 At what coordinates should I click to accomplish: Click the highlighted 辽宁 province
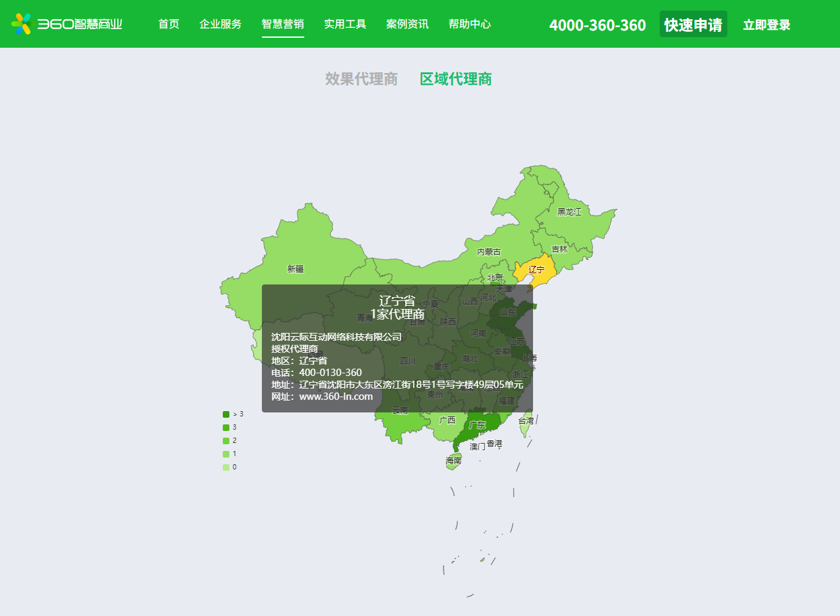tap(536, 270)
